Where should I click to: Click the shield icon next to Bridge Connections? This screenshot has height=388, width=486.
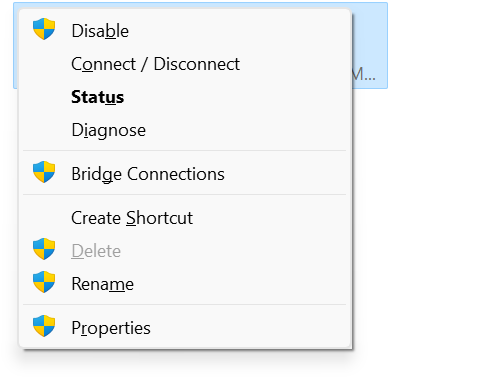click(x=44, y=172)
